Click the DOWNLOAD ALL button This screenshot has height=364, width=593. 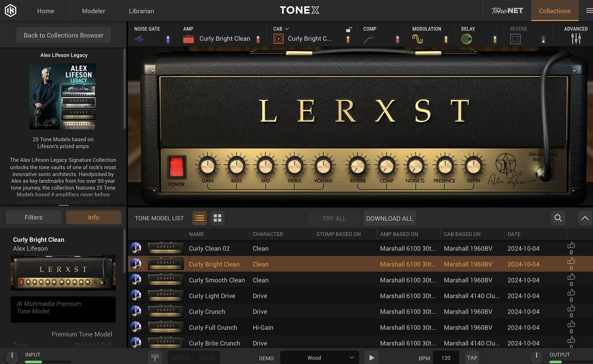click(389, 218)
